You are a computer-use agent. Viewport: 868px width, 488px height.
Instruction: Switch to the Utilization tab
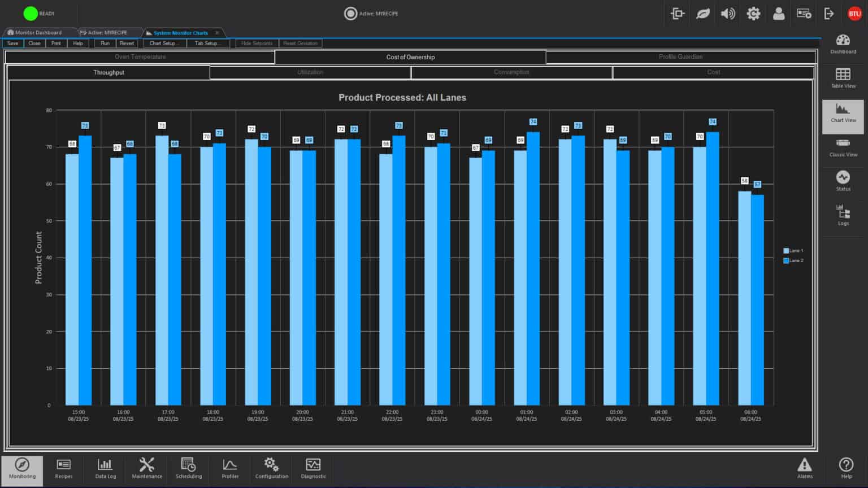[x=310, y=72]
